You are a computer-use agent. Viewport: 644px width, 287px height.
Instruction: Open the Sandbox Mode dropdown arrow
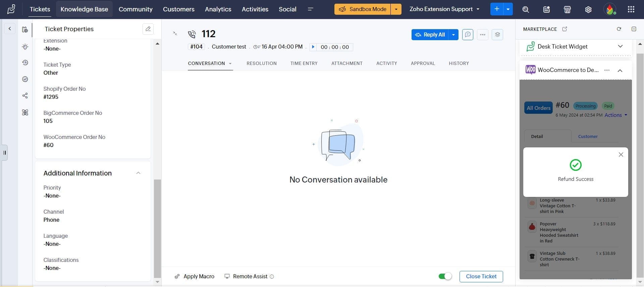pos(396,9)
